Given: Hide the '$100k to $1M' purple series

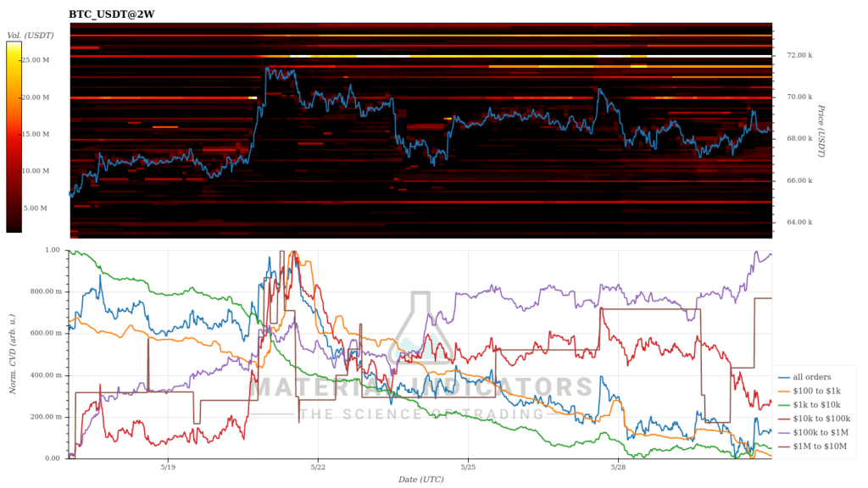Looking at the screenshot, I should pyautogui.click(x=817, y=433).
